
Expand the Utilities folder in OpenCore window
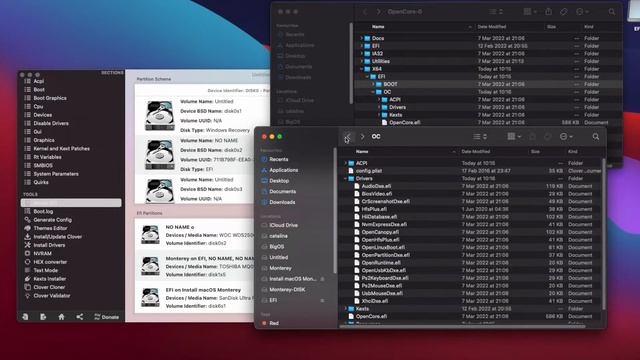tap(361, 61)
